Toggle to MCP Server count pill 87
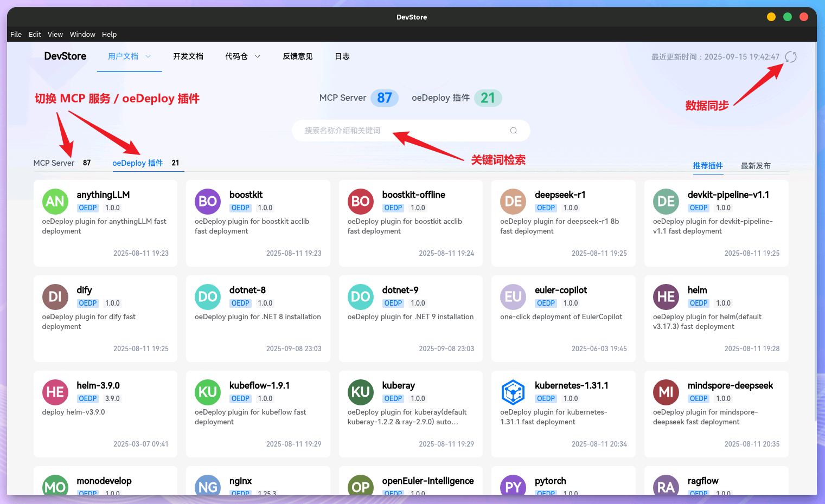The image size is (825, 504). [x=385, y=98]
